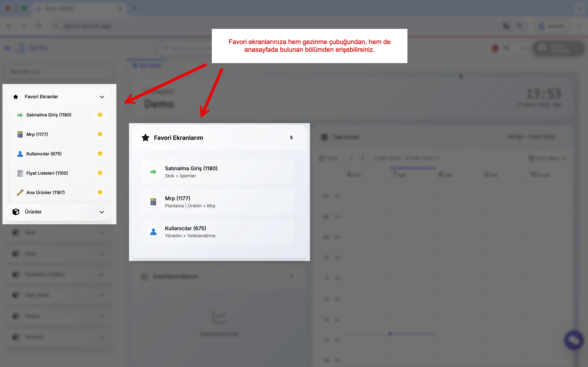Click the user icon beside sidebar Kullanıcılar
Image resolution: width=588 pixels, height=367 pixels.
[x=20, y=154]
